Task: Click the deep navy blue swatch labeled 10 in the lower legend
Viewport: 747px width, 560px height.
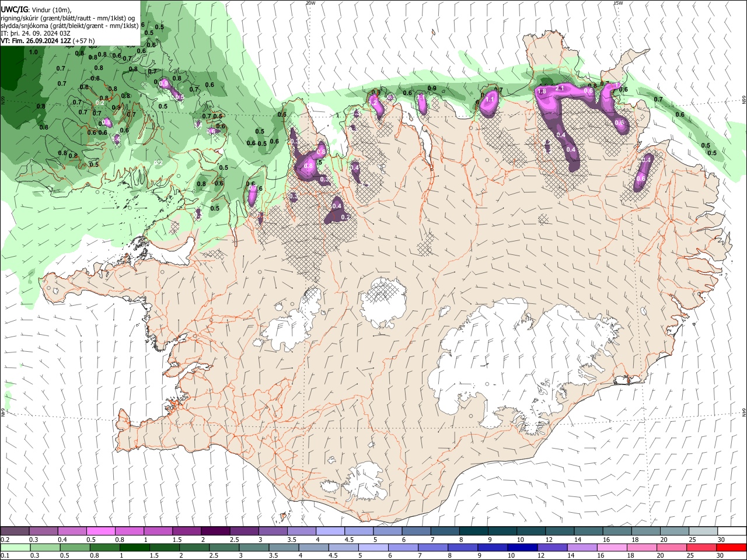Action: click(x=522, y=548)
